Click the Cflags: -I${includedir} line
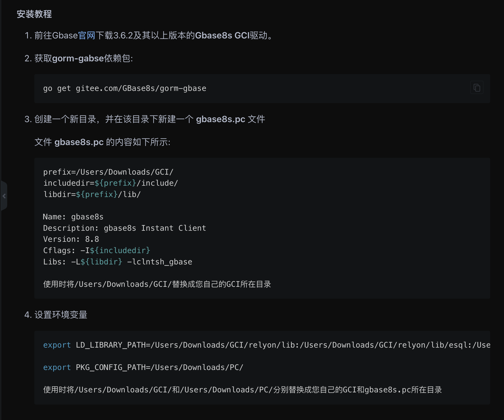504x420 pixels. (97, 251)
